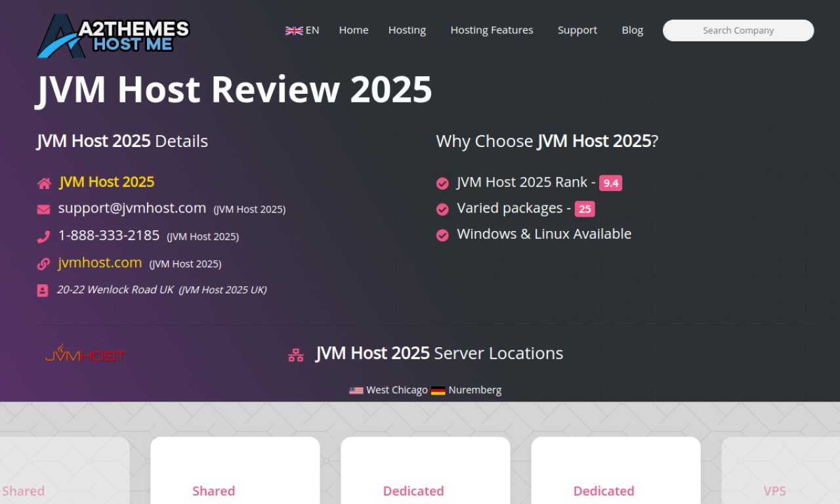Click the phone icon beside 1-888-333-2185
Screen dimensions: 840x504
pyautogui.click(x=43, y=236)
